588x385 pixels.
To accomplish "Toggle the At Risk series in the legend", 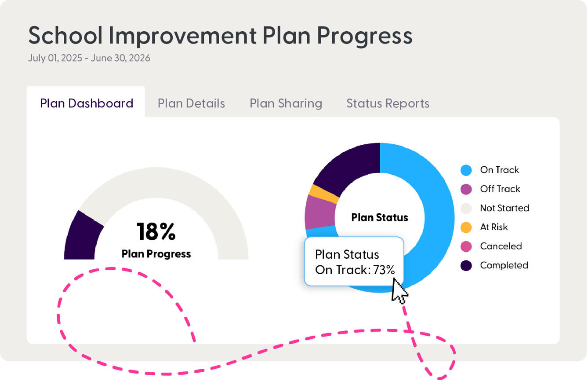I will pos(494,227).
